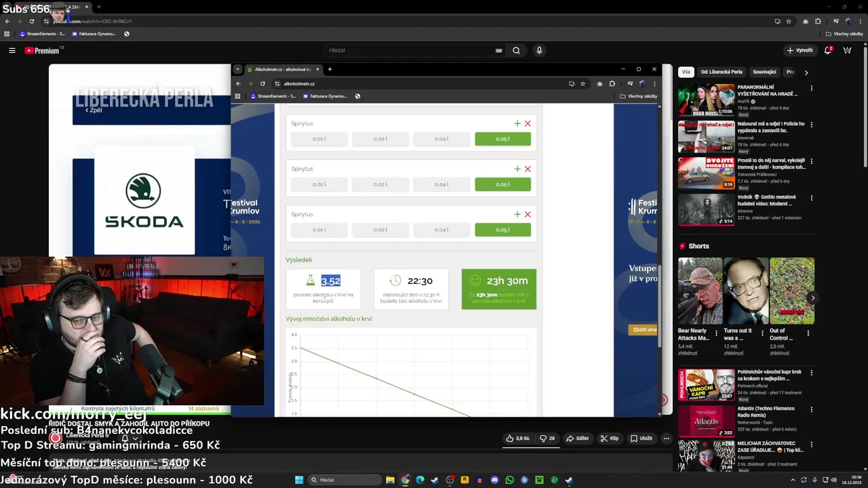Screen dimensions: 868x488
Task: Choose 0.05 l in first Spirytus row
Action: tap(502, 139)
